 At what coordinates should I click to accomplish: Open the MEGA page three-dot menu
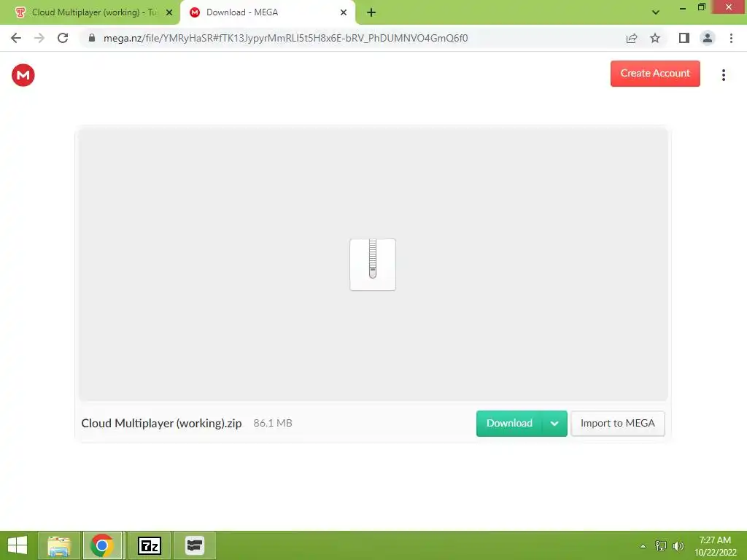[723, 75]
